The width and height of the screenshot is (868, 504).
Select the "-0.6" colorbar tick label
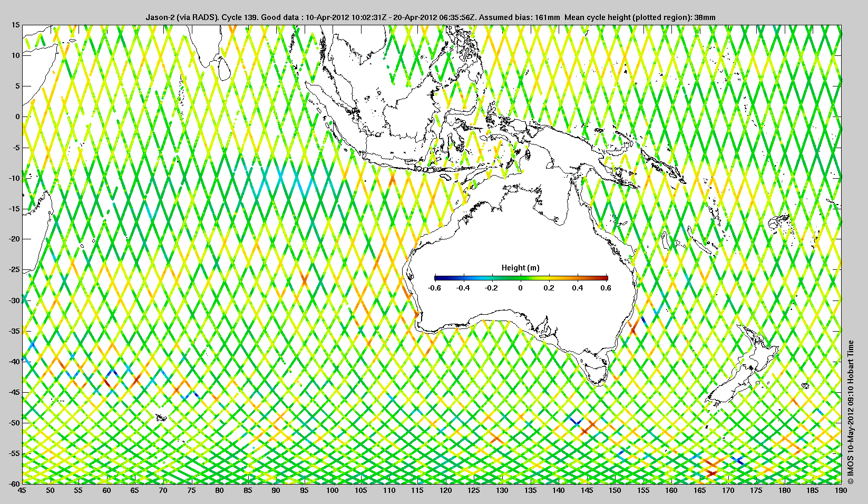pos(434,288)
